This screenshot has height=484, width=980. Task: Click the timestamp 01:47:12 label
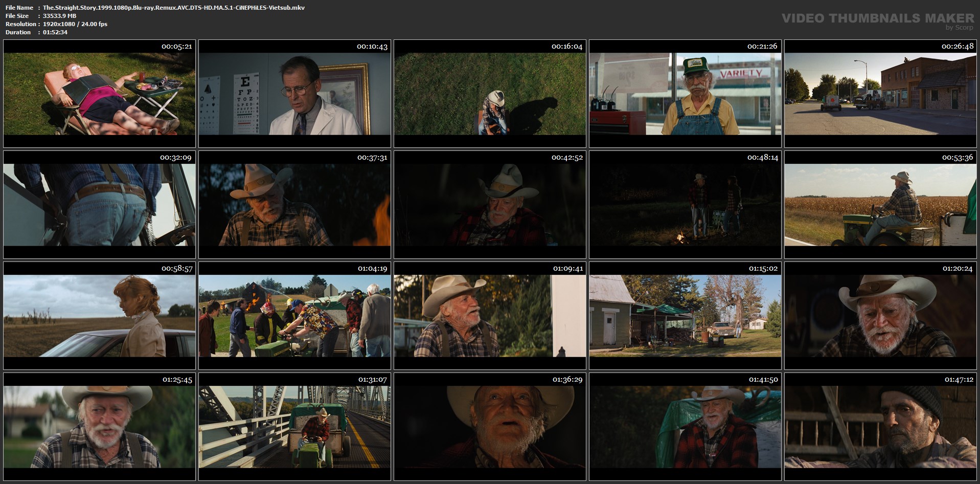click(958, 380)
